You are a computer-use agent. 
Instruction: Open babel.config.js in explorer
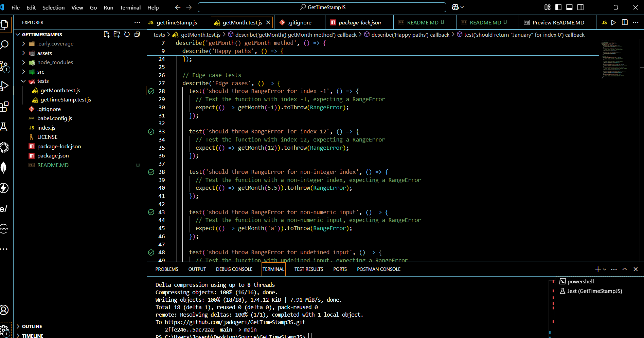55,118
